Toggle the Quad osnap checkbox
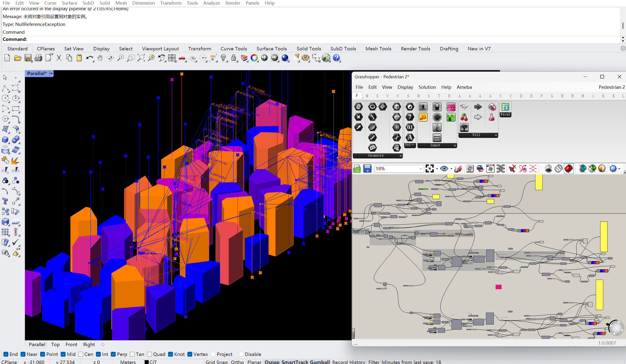Screen dimensions: 626x364 click(149, 354)
